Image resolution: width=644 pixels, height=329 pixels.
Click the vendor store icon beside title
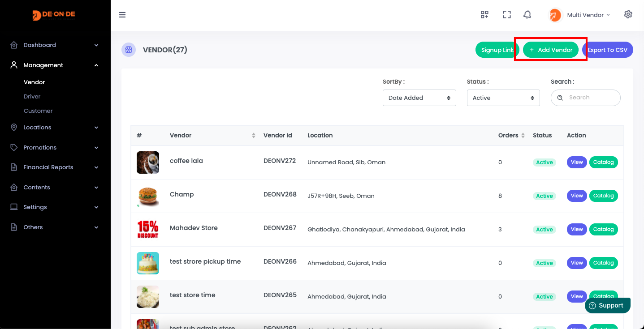point(129,50)
